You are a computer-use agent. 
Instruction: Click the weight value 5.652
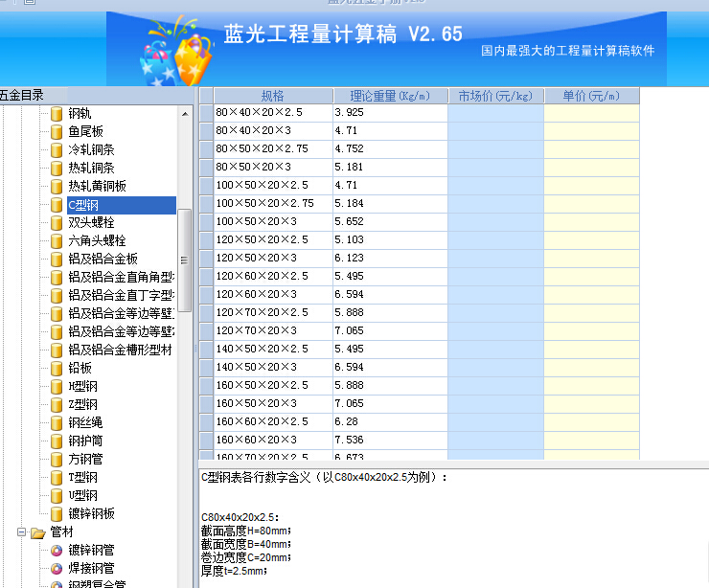coord(349,222)
